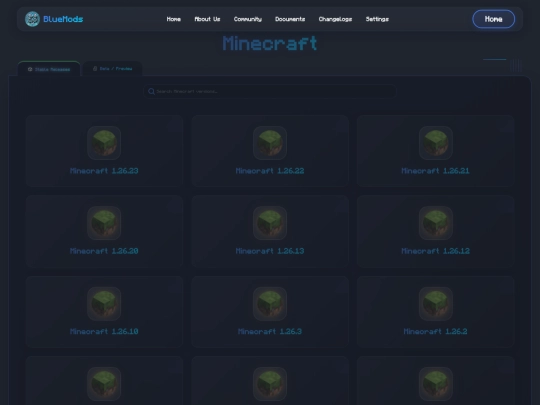Open the Minecraft 1.26.12 title link

pyautogui.click(x=436, y=251)
